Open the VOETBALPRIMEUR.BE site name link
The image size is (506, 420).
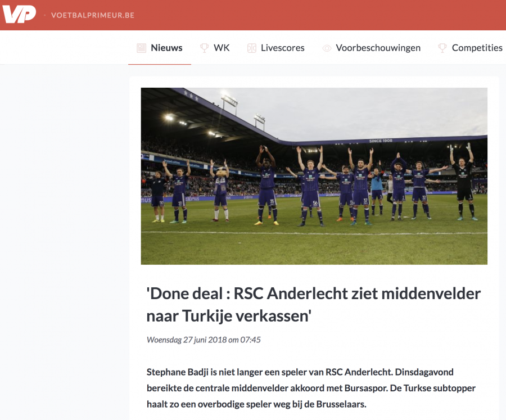(x=93, y=15)
